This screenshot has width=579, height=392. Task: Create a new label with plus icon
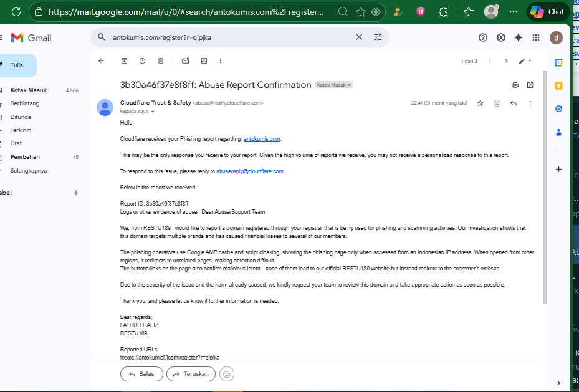coord(75,193)
